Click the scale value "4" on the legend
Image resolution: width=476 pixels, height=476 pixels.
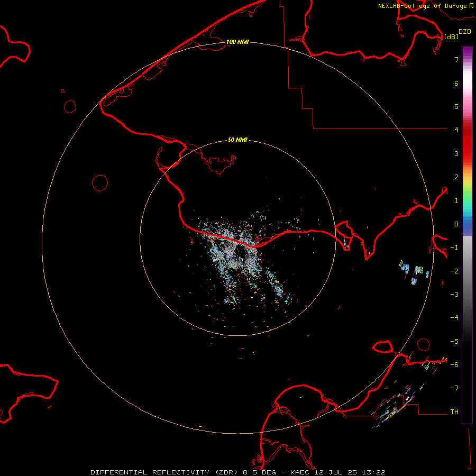[456, 130]
